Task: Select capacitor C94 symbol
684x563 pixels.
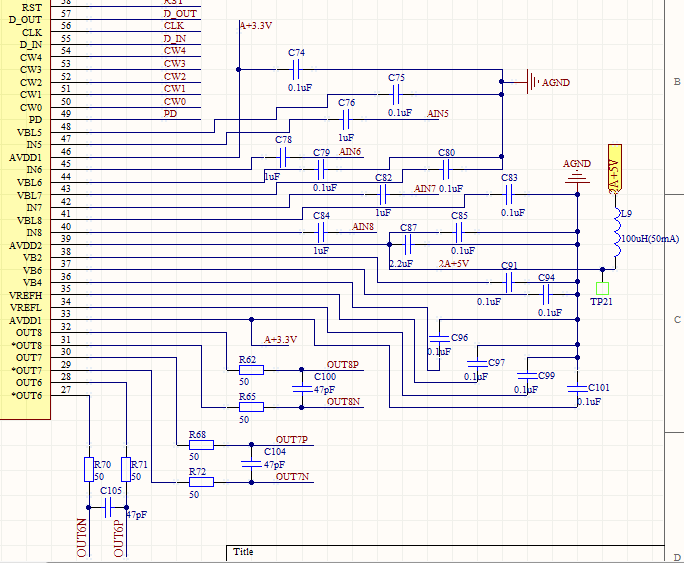Action: [x=546, y=295]
